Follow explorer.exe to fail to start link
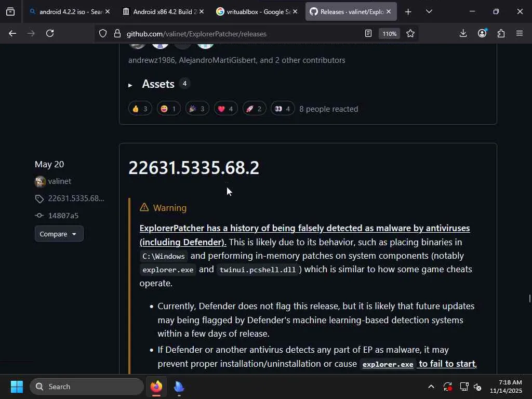The image size is (532, 399). point(419,364)
